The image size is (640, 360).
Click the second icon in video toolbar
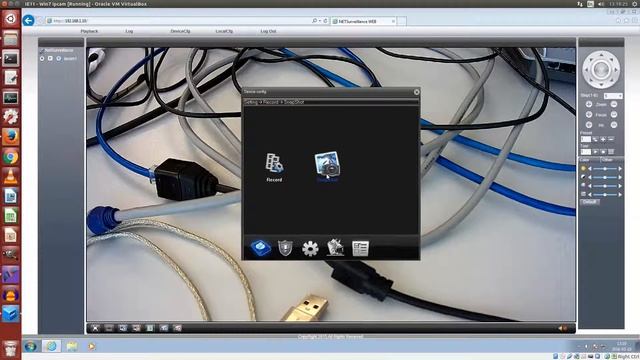click(x=109, y=328)
